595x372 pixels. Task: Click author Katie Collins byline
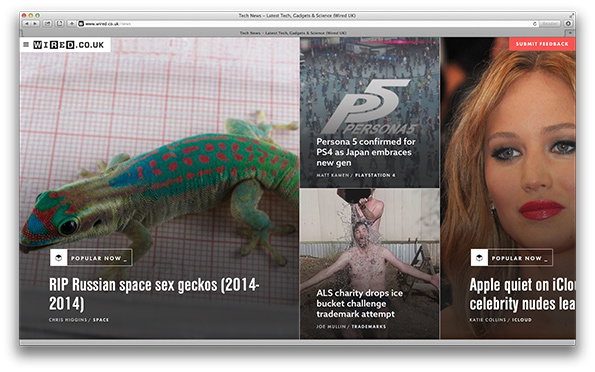coord(488,320)
